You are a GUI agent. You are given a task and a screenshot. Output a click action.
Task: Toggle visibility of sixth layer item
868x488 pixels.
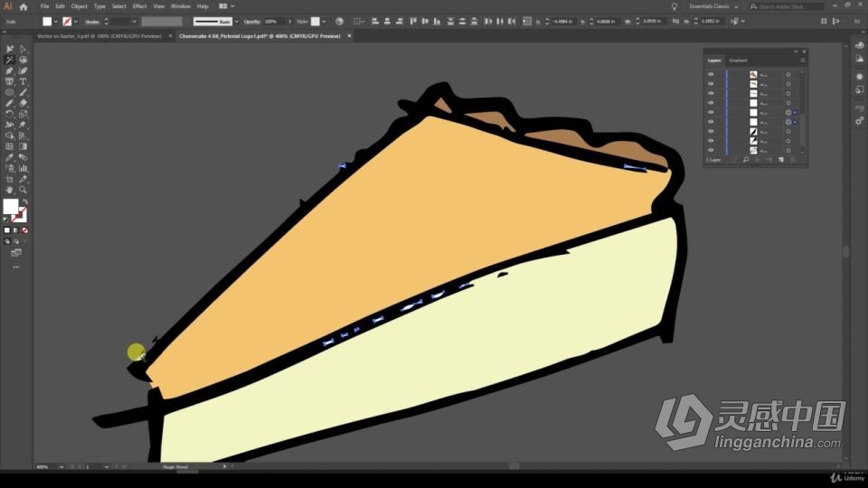click(711, 122)
